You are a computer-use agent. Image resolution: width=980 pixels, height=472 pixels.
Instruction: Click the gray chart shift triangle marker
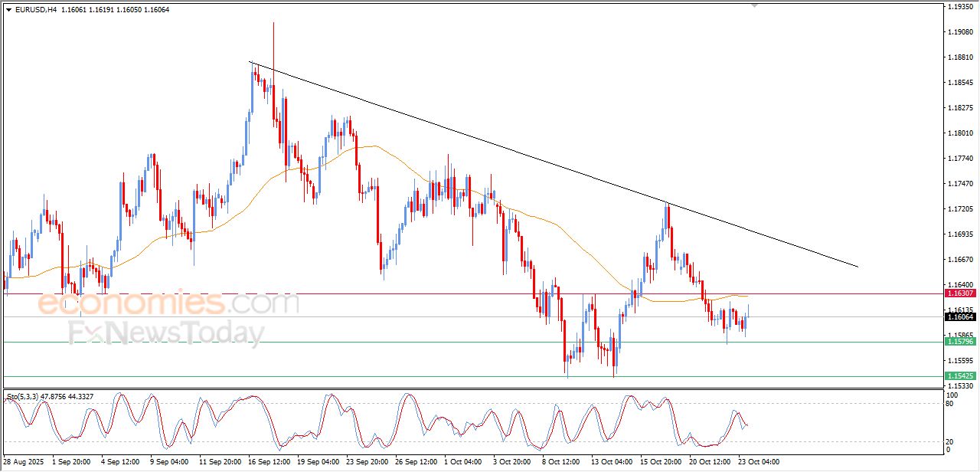pyautogui.click(x=755, y=5)
